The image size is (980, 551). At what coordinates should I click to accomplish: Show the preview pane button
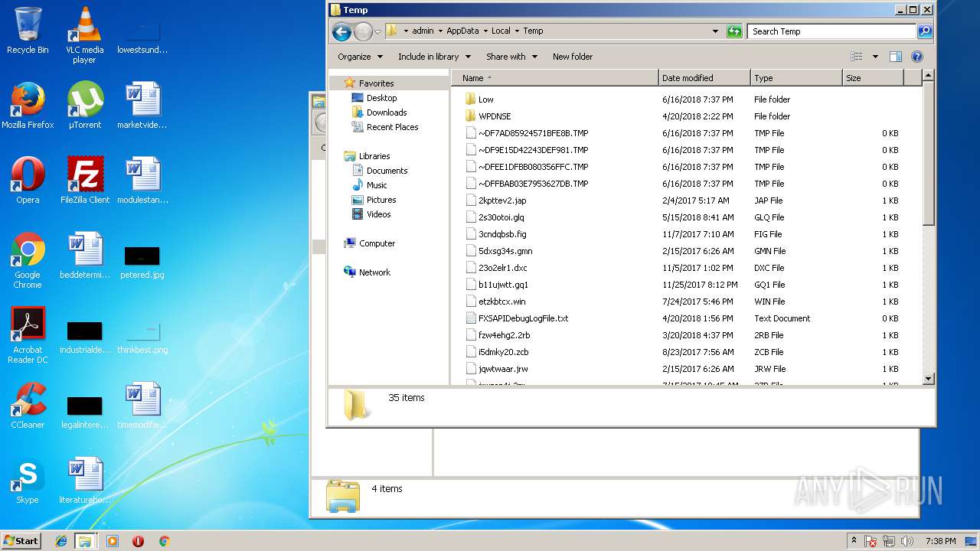click(896, 57)
